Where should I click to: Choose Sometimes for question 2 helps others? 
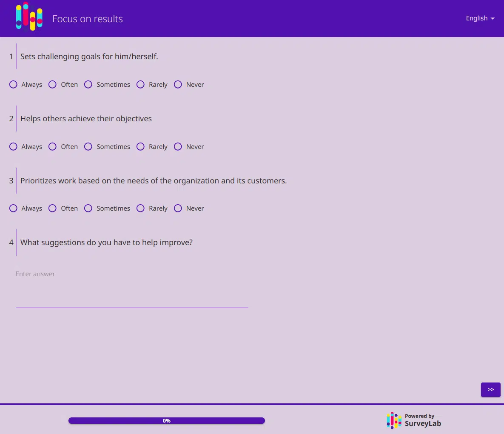click(x=88, y=147)
